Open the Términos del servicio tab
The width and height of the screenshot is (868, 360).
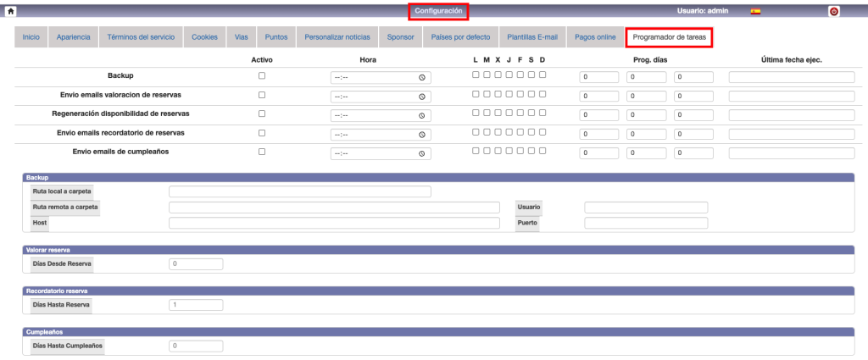[x=141, y=37]
